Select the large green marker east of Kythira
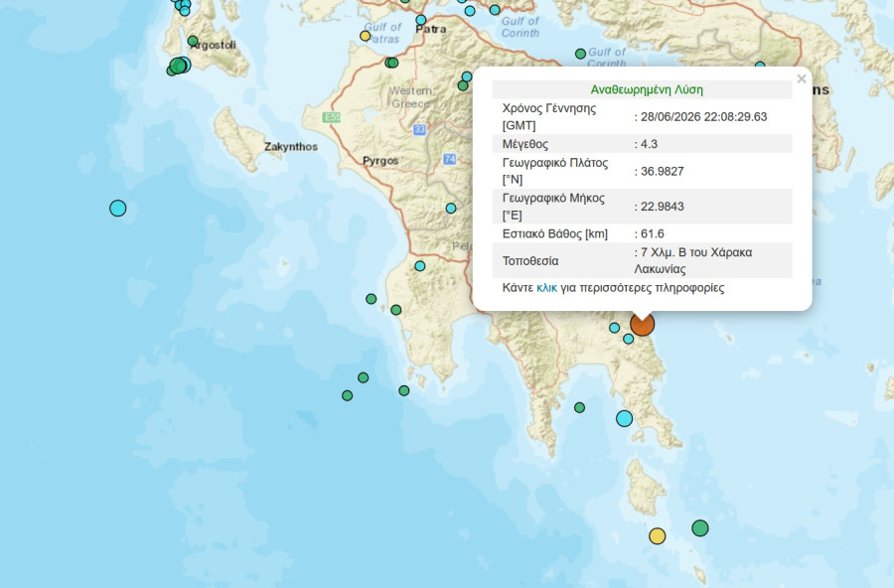The height and width of the screenshot is (588, 894). [700, 528]
